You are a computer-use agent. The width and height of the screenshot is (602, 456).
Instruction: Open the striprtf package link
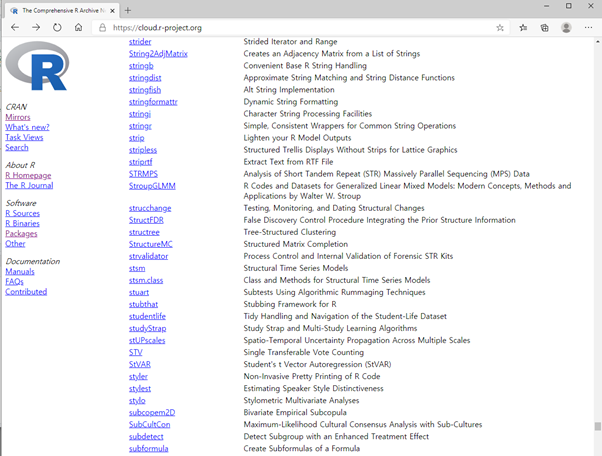click(141, 162)
